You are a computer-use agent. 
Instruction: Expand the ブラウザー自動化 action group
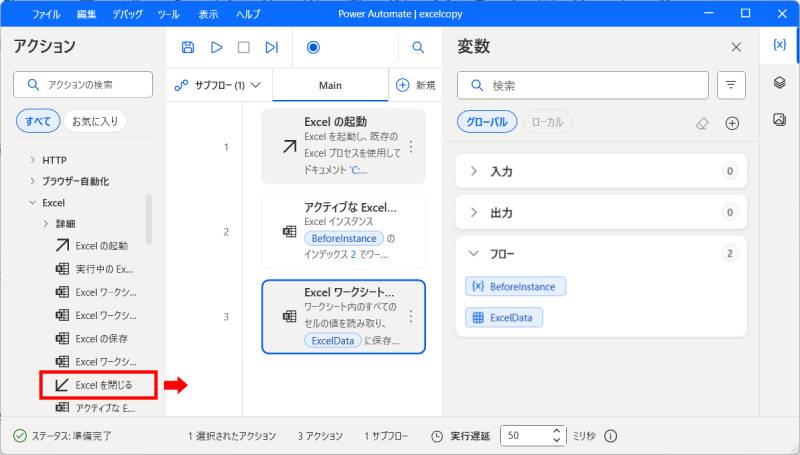(33, 181)
